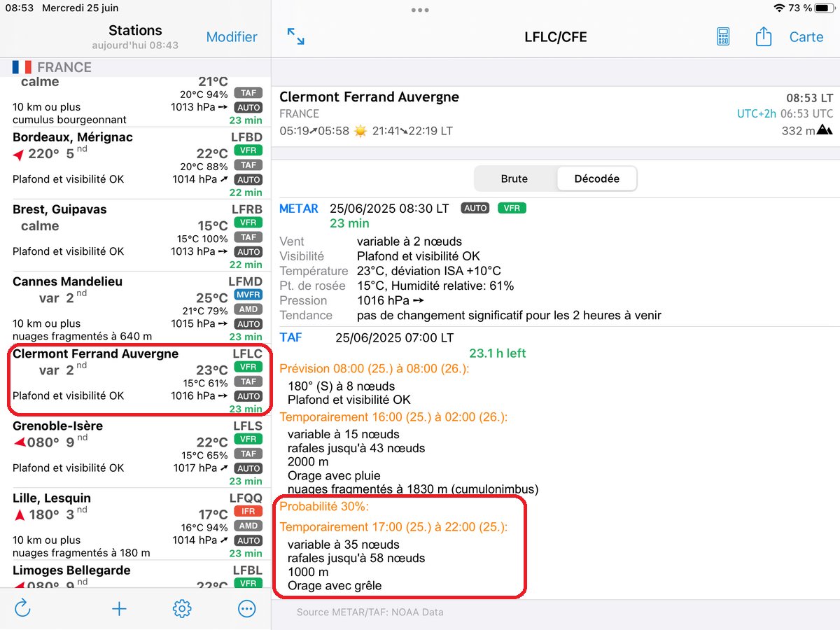Screen dimensions: 840x630
Task: Open the calculator icon in header
Action: pos(723,37)
